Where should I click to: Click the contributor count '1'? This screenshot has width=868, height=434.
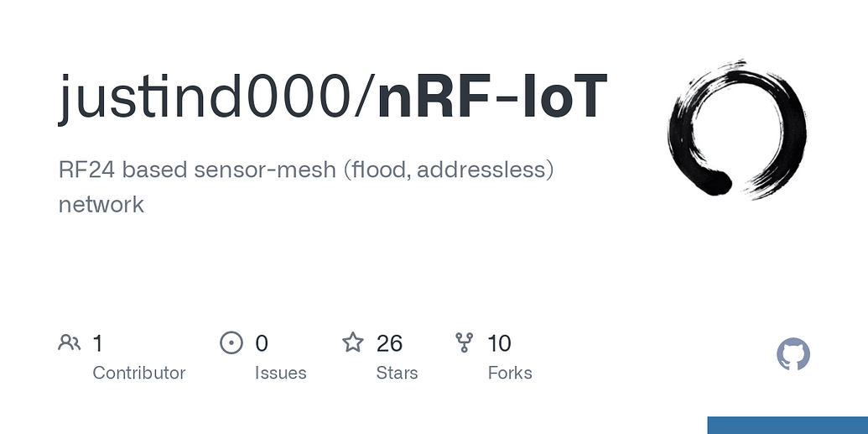pos(98,342)
